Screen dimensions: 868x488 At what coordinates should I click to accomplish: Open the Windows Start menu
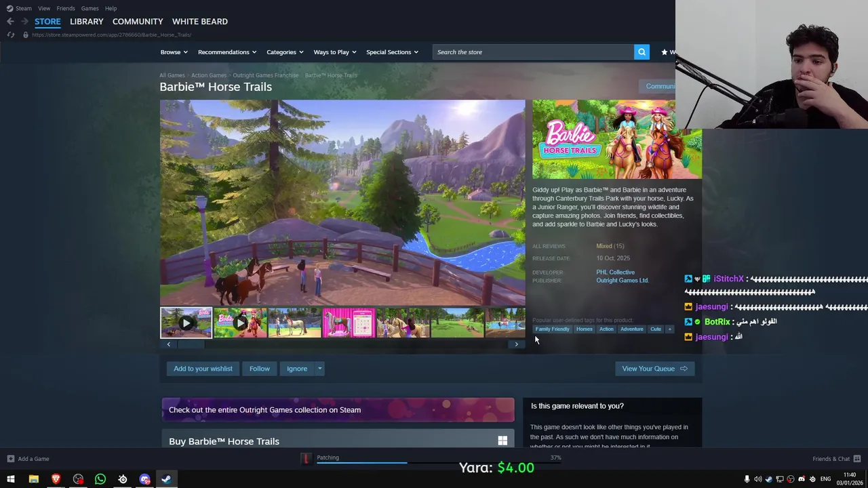tap(11, 479)
